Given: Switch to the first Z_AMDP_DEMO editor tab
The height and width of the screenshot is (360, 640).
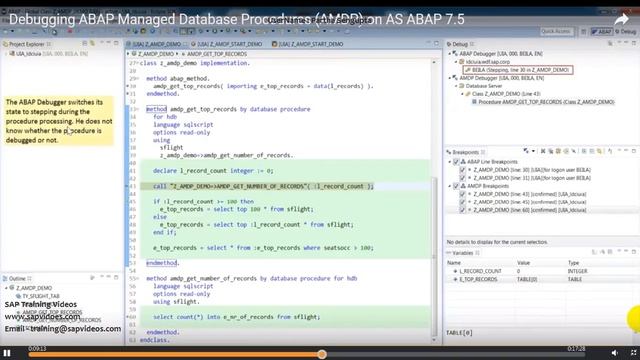Looking at the screenshot, I should click(156, 44).
